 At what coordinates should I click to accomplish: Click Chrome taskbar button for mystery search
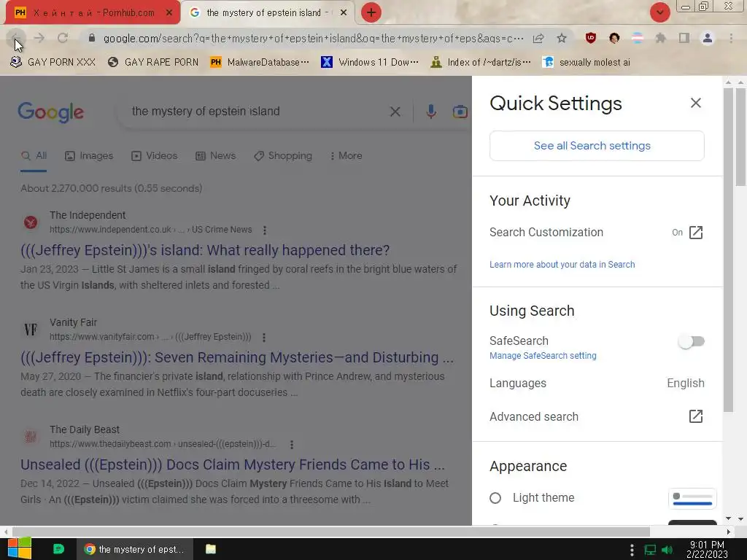(135, 549)
